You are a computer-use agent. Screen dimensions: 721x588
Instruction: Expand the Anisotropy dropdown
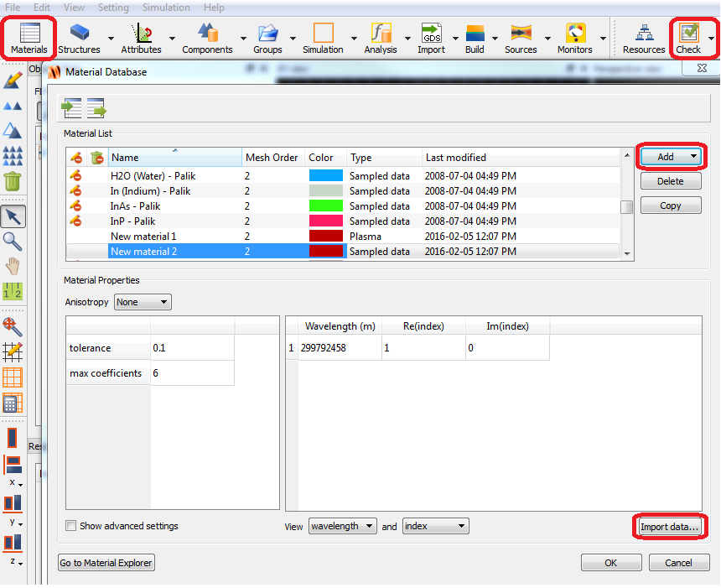(x=143, y=302)
